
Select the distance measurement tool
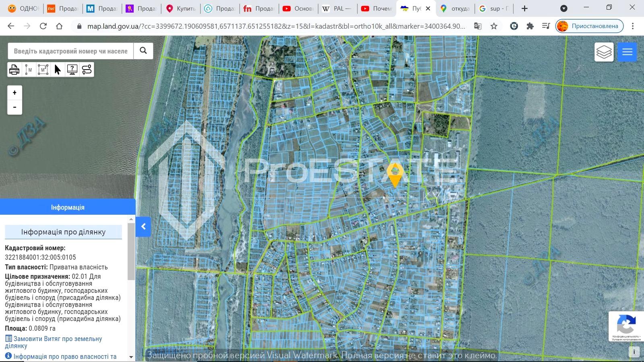pos(29,70)
